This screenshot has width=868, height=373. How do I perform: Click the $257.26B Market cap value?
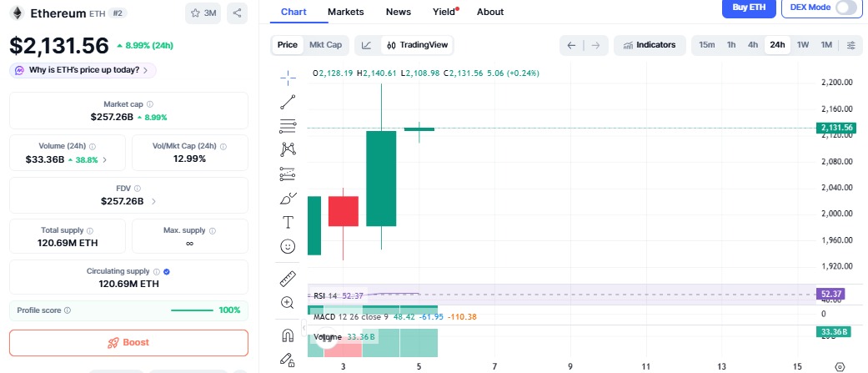(x=112, y=117)
